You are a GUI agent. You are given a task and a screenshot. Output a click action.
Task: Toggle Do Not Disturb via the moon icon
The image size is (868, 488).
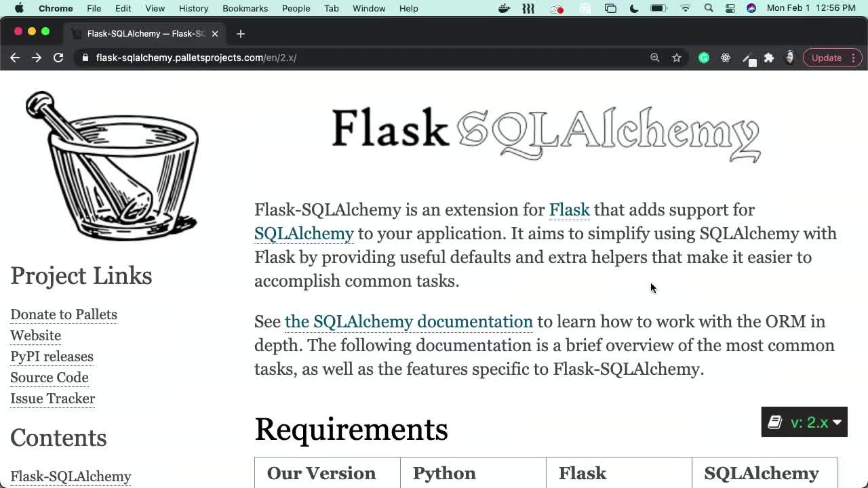pos(633,8)
